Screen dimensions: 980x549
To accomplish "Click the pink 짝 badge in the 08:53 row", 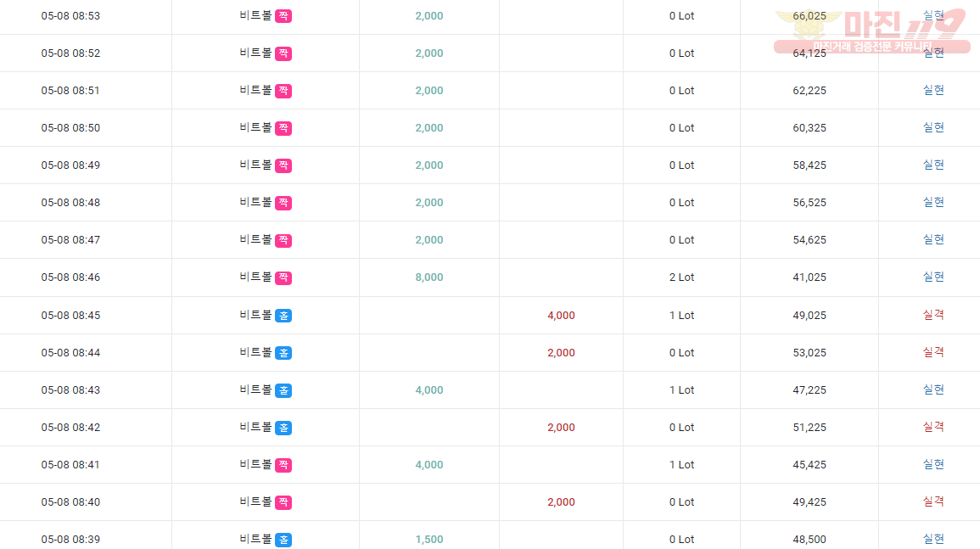I will point(283,16).
